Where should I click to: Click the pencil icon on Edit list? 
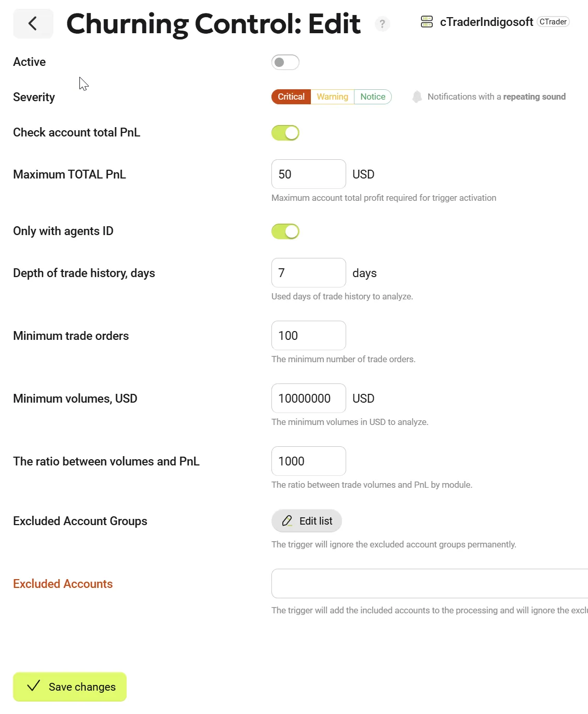click(287, 521)
